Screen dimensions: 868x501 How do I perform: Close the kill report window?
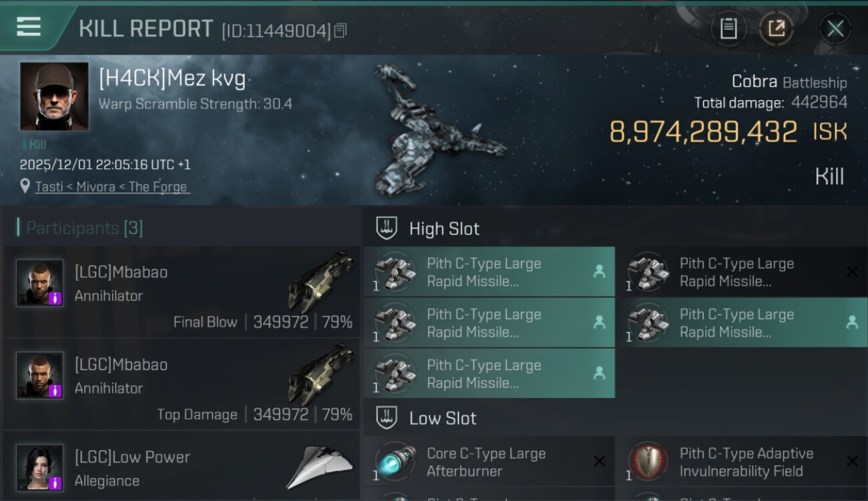coord(835,28)
